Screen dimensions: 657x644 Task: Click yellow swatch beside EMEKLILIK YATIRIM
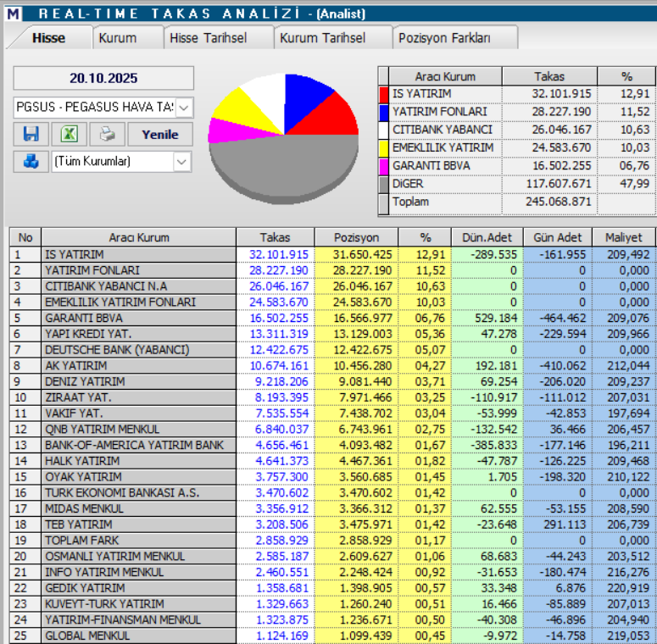[x=384, y=148]
